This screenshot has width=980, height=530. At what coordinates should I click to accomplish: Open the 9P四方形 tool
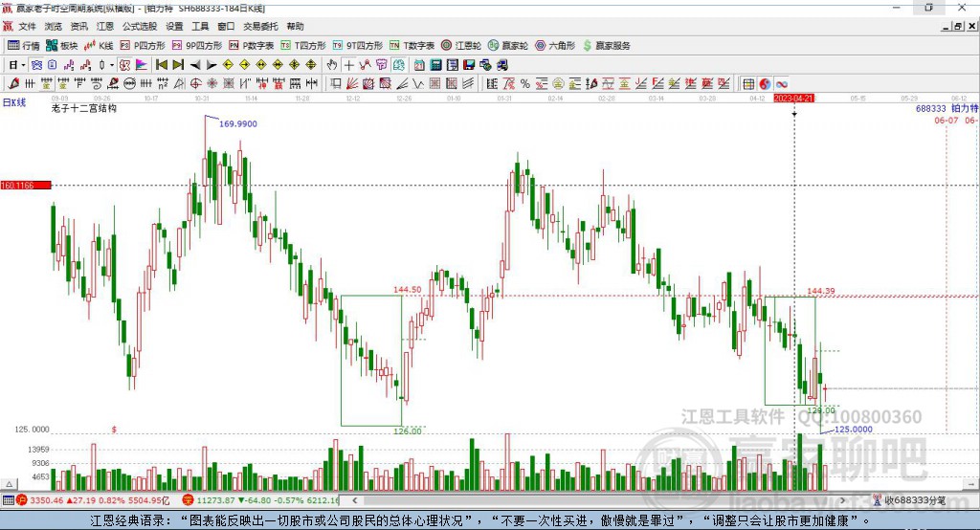tap(197, 46)
